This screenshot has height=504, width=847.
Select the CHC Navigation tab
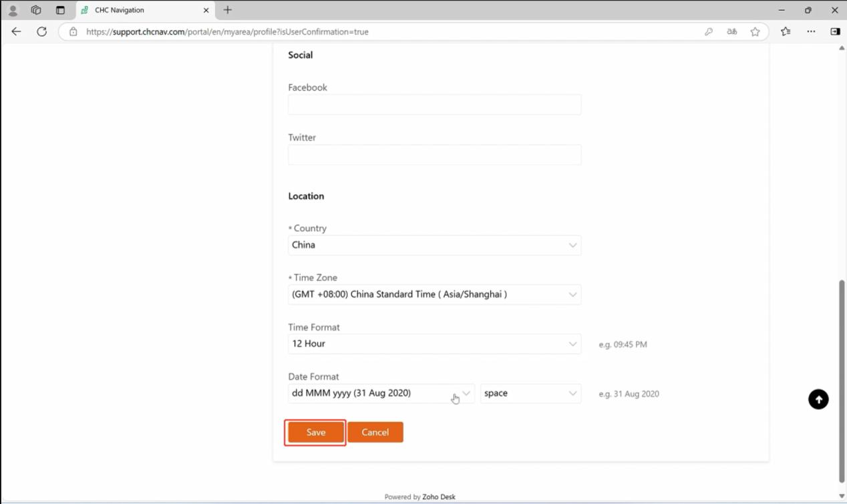click(146, 10)
